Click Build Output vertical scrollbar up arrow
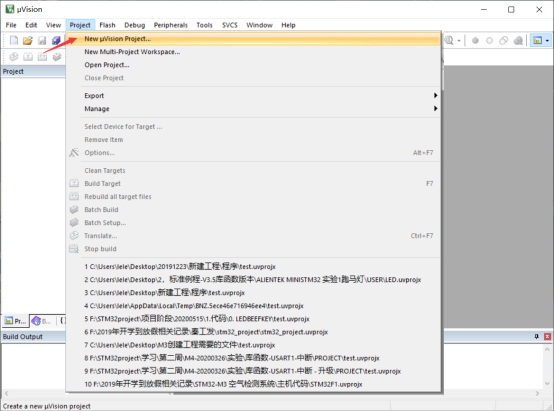The width and height of the screenshot is (554, 411). point(547,349)
